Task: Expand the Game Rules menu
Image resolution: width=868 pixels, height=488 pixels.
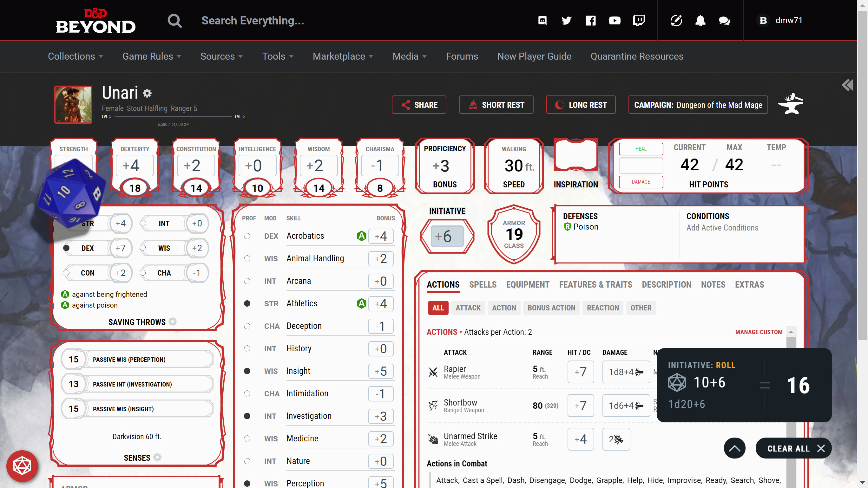Action: click(x=152, y=56)
